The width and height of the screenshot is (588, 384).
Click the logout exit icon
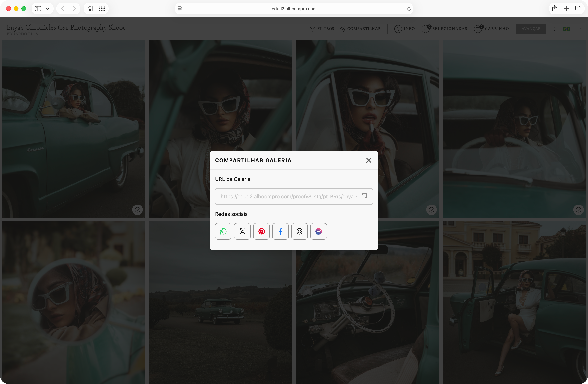[578, 29]
